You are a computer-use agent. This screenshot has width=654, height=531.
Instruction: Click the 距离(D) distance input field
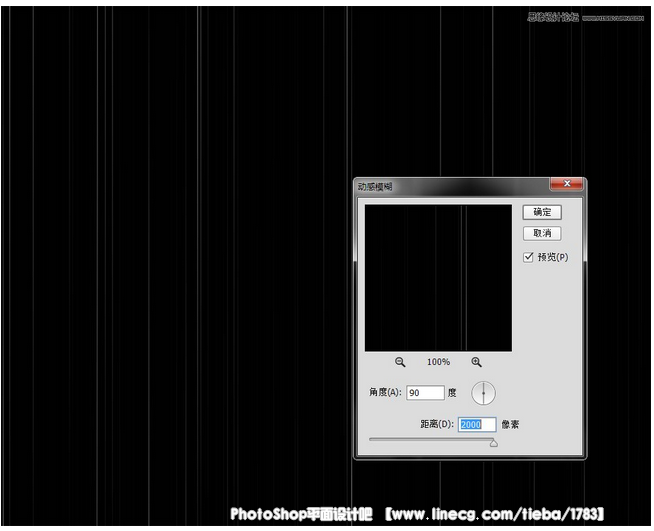tap(475, 424)
